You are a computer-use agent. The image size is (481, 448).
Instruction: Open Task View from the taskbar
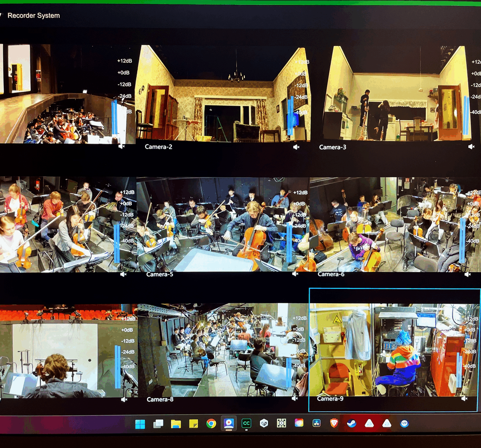[x=158, y=424]
